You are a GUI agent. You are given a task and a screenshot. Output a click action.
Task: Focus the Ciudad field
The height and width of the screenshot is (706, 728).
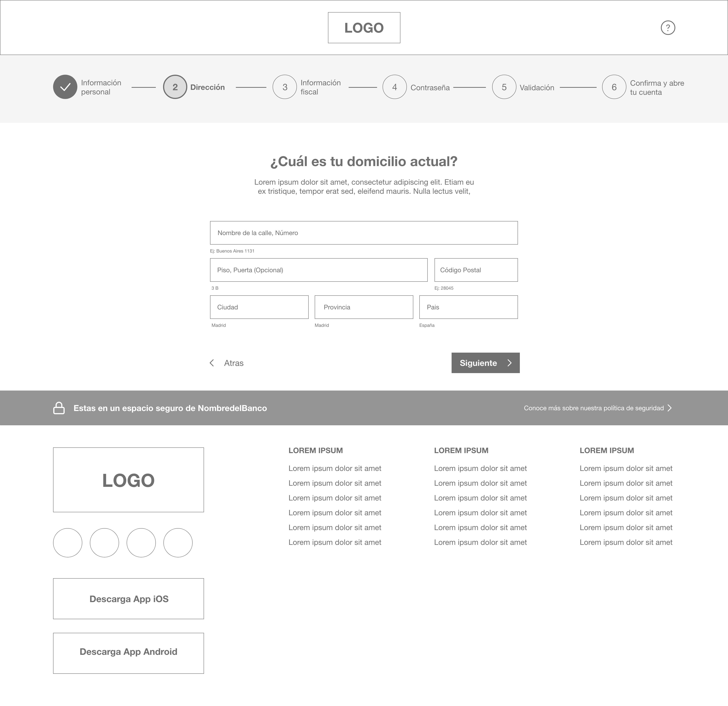point(259,307)
